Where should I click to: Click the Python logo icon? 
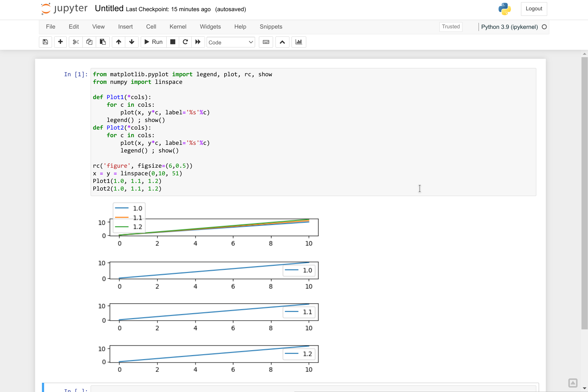point(504,9)
